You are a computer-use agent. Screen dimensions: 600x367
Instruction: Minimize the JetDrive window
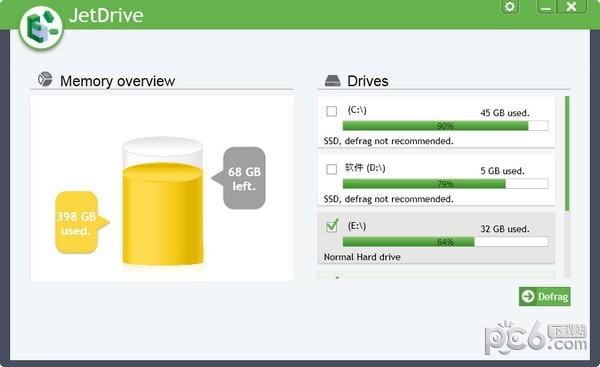[x=546, y=7]
